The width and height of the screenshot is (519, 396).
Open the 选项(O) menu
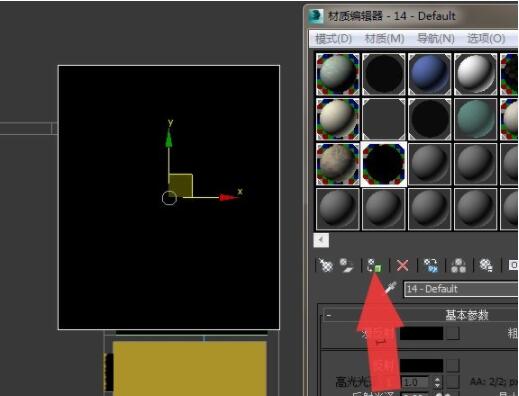click(486, 39)
